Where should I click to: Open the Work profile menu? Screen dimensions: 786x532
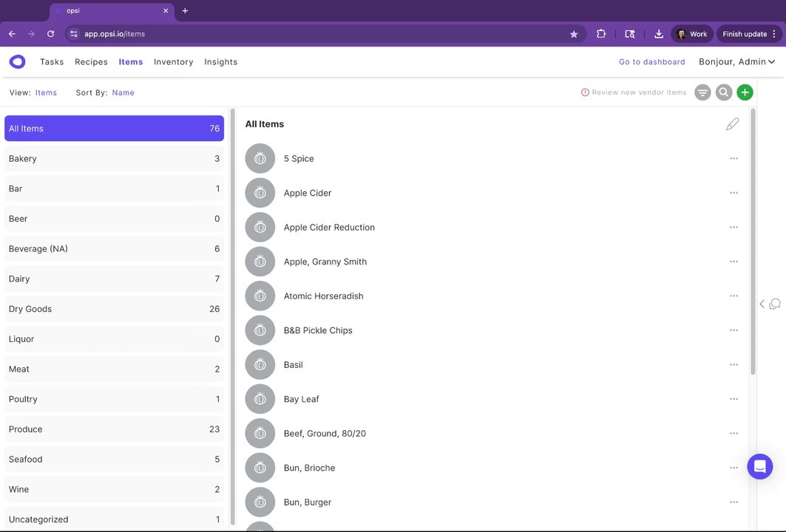click(x=692, y=34)
